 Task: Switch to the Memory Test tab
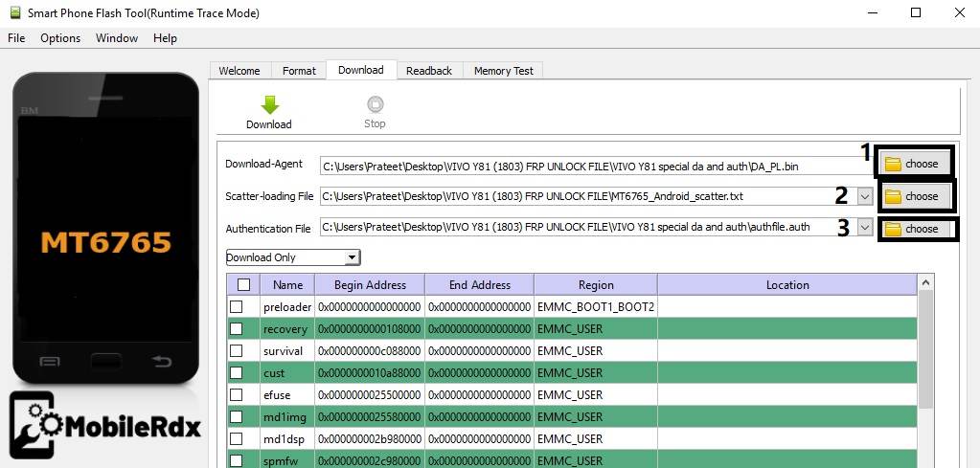tap(504, 71)
